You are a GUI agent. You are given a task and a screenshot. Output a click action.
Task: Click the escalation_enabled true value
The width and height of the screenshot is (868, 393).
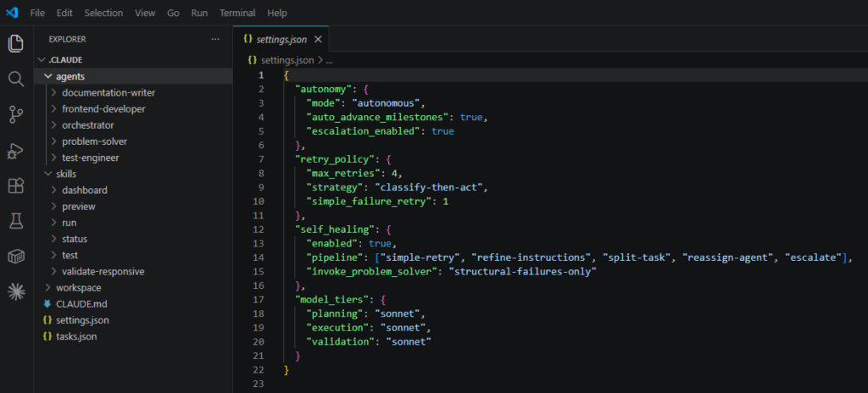tap(442, 131)
